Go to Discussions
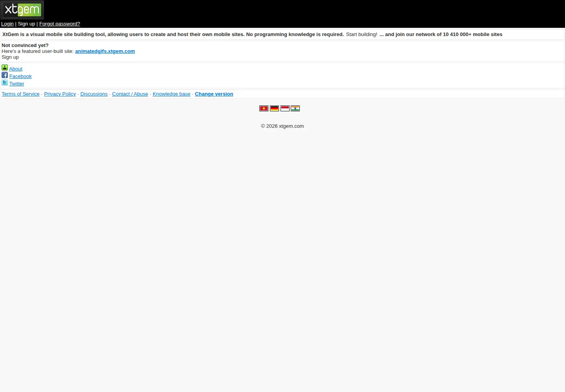 coord(94,94)
